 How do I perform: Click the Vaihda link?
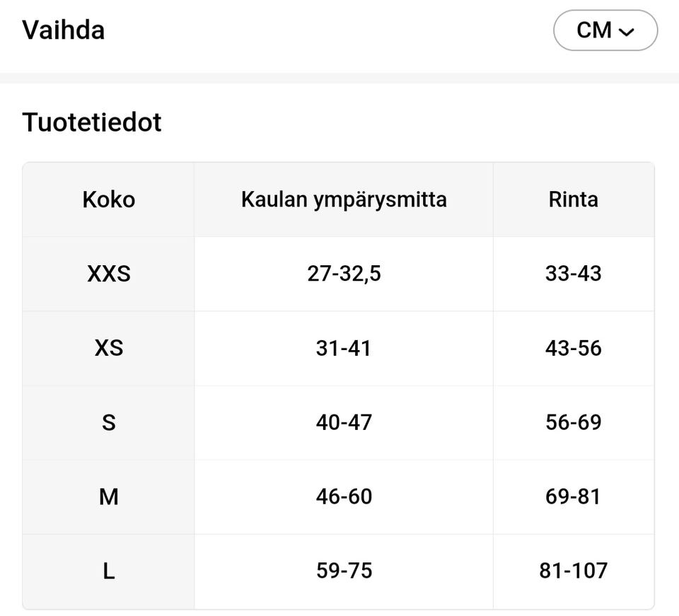click(x=64, y=30)
